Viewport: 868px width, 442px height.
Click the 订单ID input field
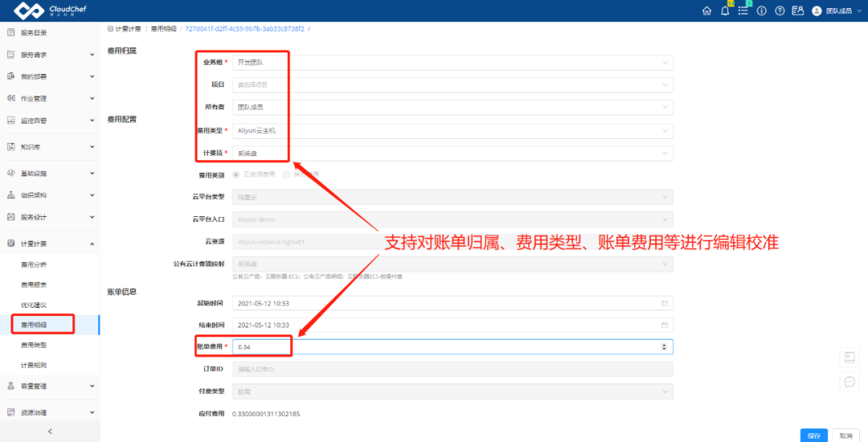[x=452, y=369]
